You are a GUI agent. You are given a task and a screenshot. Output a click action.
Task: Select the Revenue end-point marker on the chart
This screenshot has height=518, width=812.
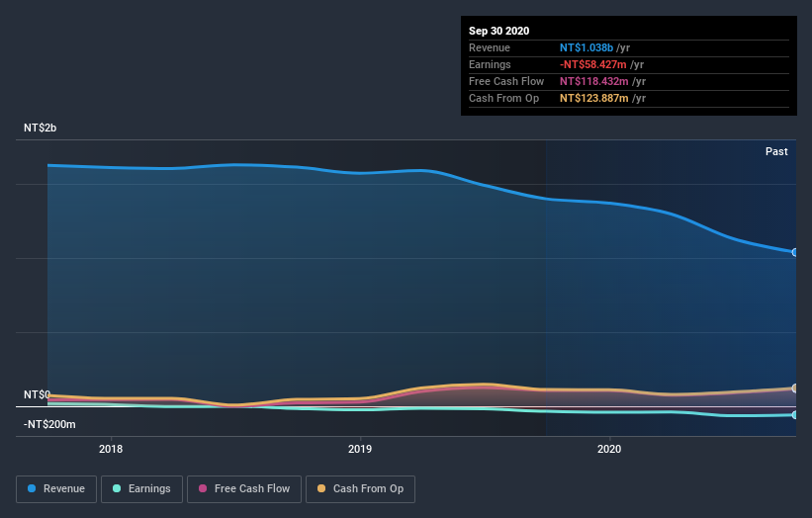point(795,252)
